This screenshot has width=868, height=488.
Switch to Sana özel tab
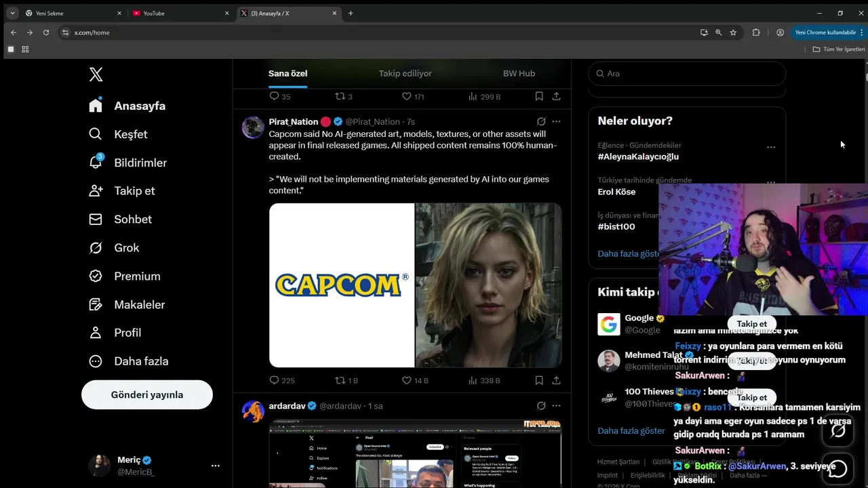pos(288,73)
